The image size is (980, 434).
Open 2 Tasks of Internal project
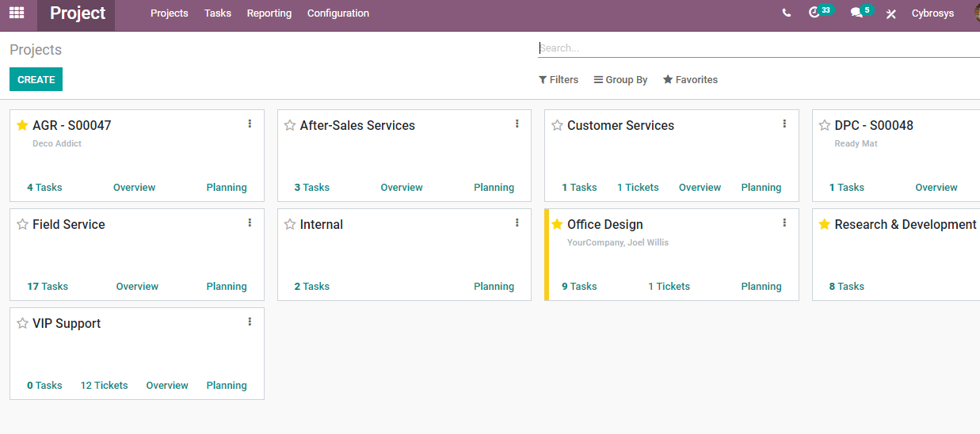click(x=312, y=287)
